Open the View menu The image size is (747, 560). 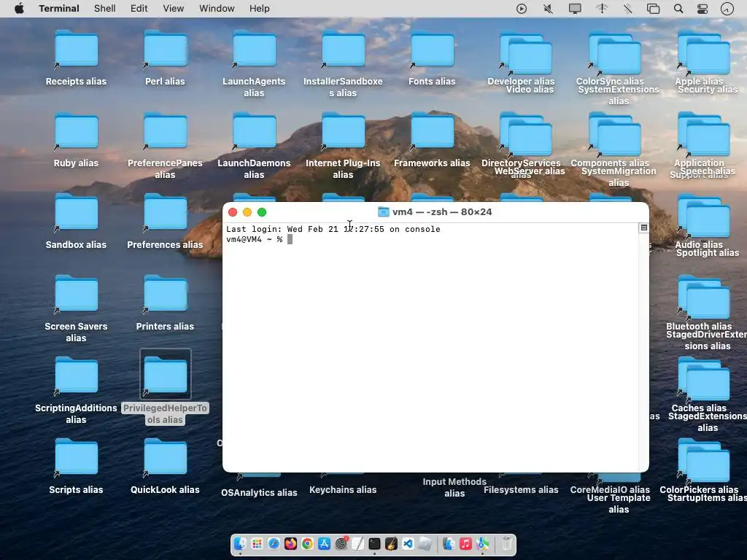point(174,9)
